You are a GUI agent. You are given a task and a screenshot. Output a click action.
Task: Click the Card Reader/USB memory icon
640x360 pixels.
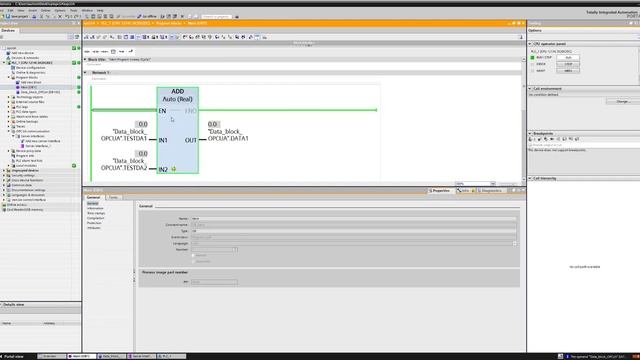coord(4,210)
